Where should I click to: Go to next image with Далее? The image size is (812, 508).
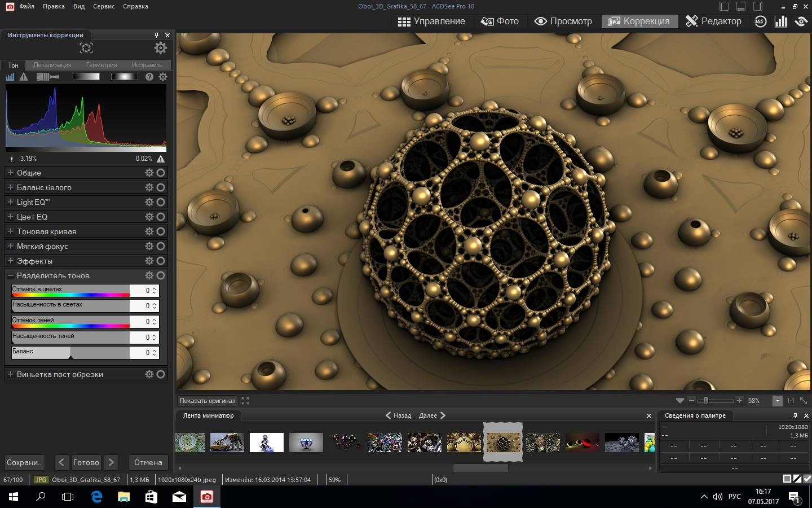tap(433, 415)
